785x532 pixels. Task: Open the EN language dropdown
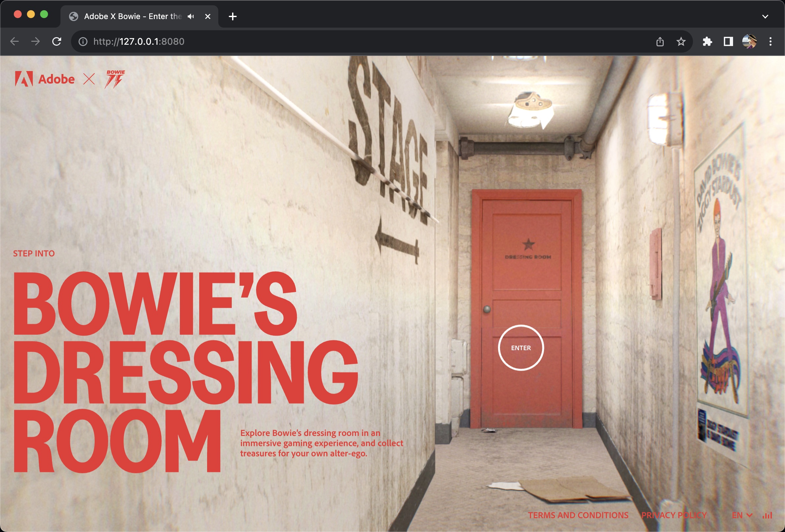741,515
